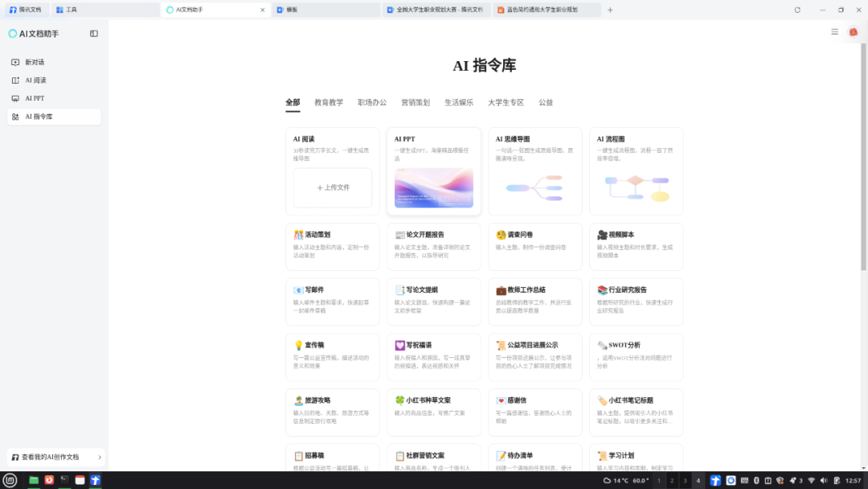Click the vertical page scrollbar
Image resolution: width=868 pixels, height=489 pixels.
coord(863,158)
